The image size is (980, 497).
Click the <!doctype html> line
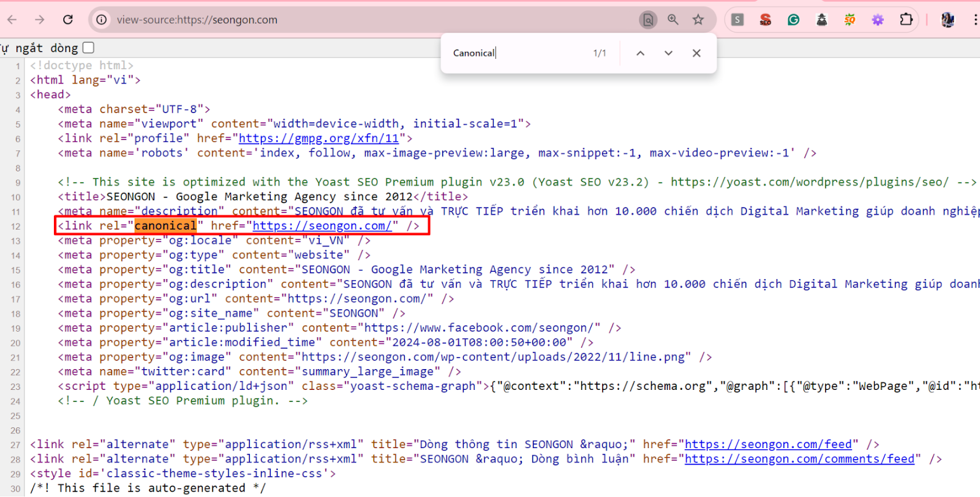click(81, 65)
